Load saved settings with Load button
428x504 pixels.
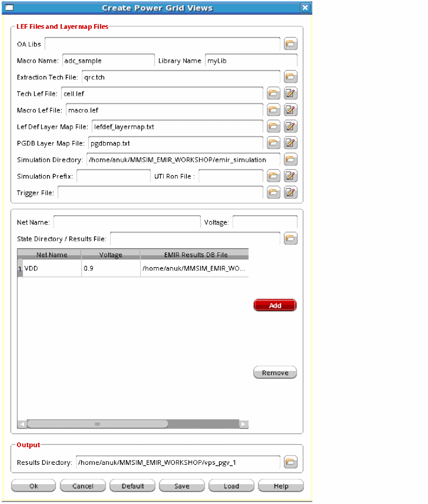[x=231, y=486]
